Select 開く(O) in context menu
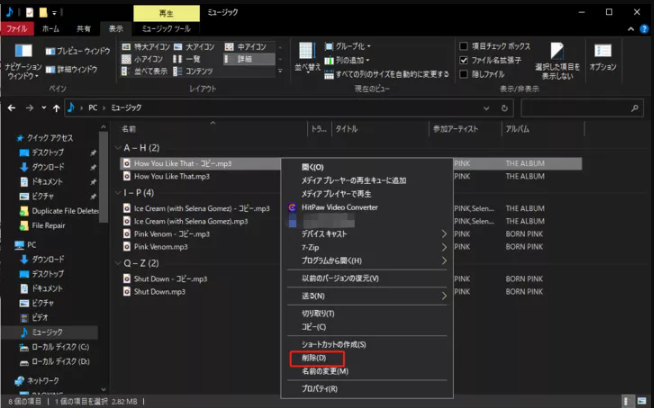Viewport: 654px width, 408px height. (312, 167)
